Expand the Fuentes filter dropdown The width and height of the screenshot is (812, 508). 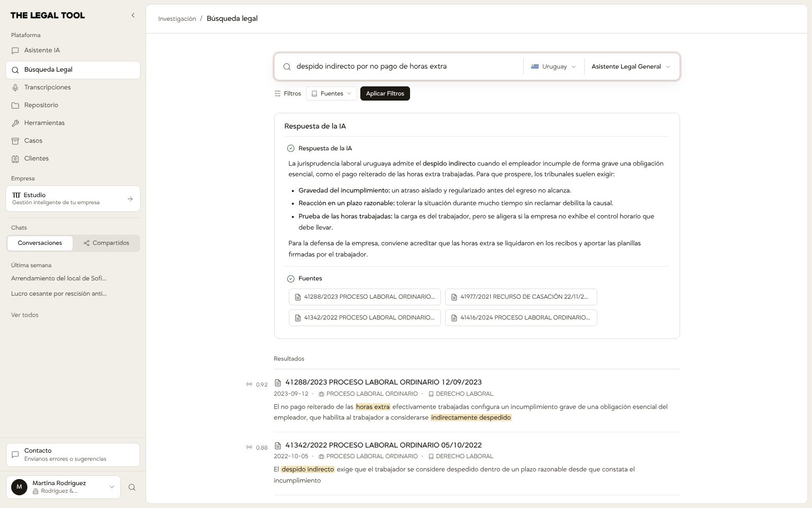click(331, 93)
